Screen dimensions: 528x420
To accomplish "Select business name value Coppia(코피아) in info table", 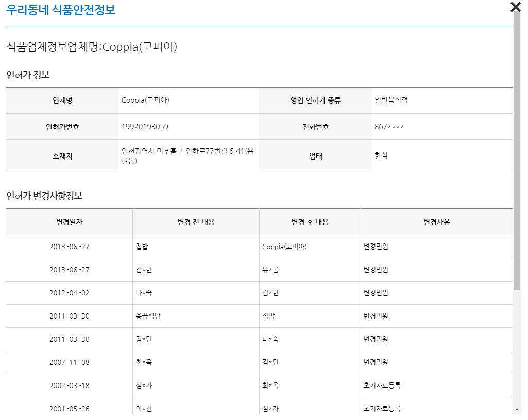I will coord(145,100).
